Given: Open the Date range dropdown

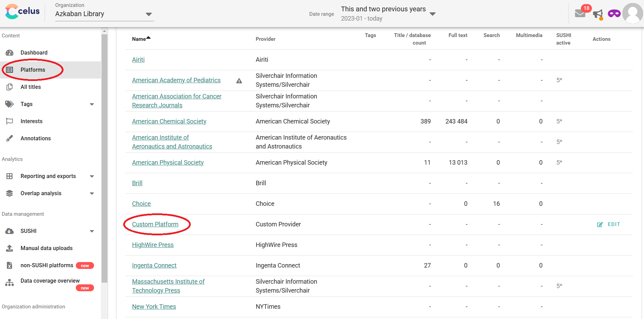Looking at the screenshot, I should point(388,14).
